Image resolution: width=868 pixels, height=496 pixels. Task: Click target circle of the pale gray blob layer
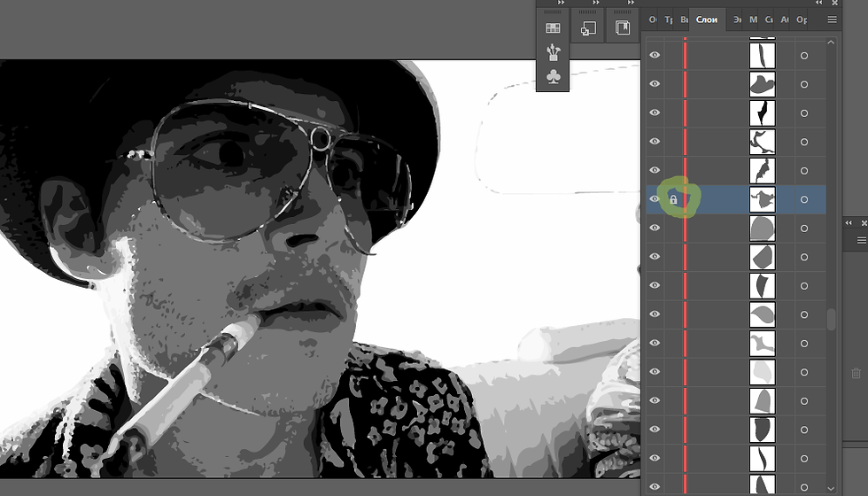click(x=804, y=373)
